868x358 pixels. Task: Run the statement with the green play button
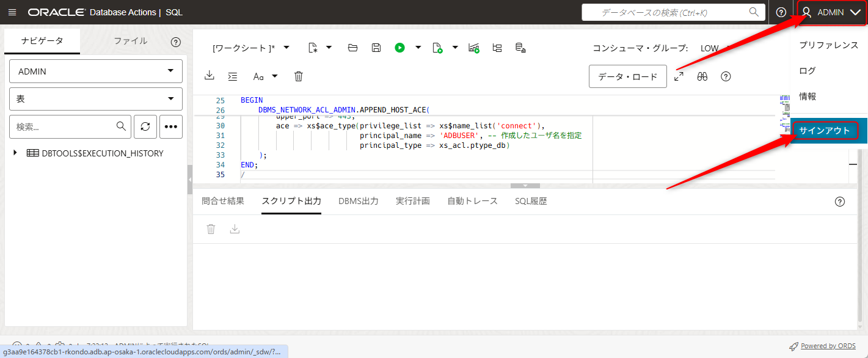[x=399, y=48]
